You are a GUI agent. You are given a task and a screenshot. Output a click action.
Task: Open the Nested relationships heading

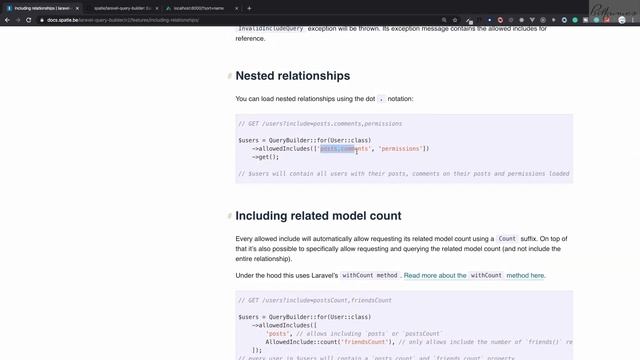tap(293, 76)
